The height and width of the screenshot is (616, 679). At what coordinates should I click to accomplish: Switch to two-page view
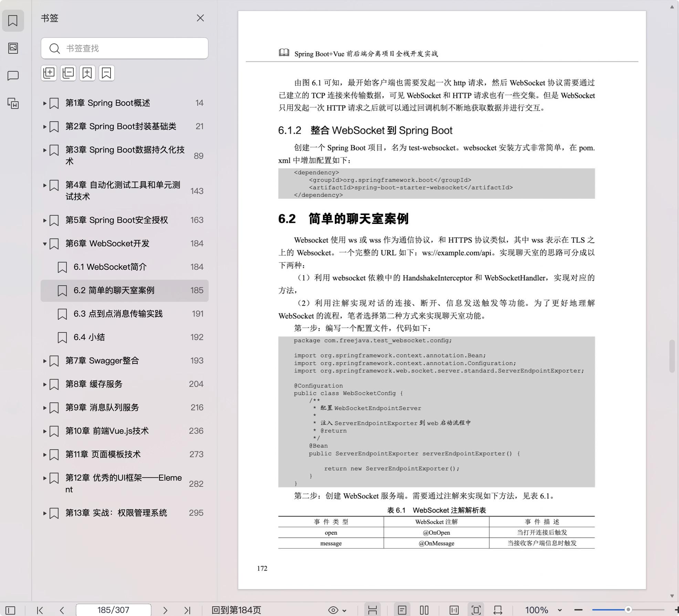(x=424, y=610)
